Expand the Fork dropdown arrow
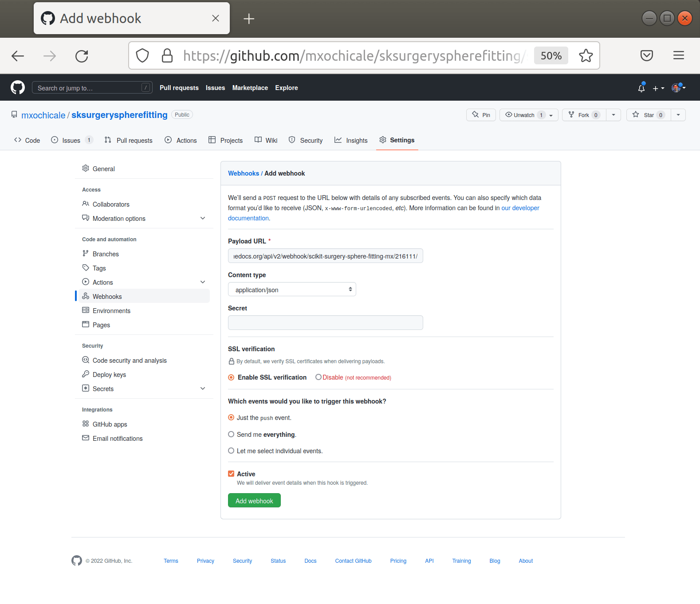 613,115
